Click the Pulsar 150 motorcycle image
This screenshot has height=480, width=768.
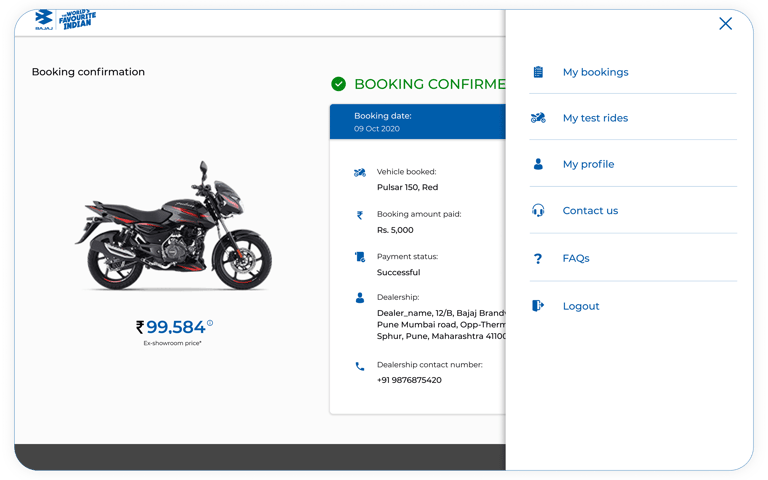coord(173,225)
